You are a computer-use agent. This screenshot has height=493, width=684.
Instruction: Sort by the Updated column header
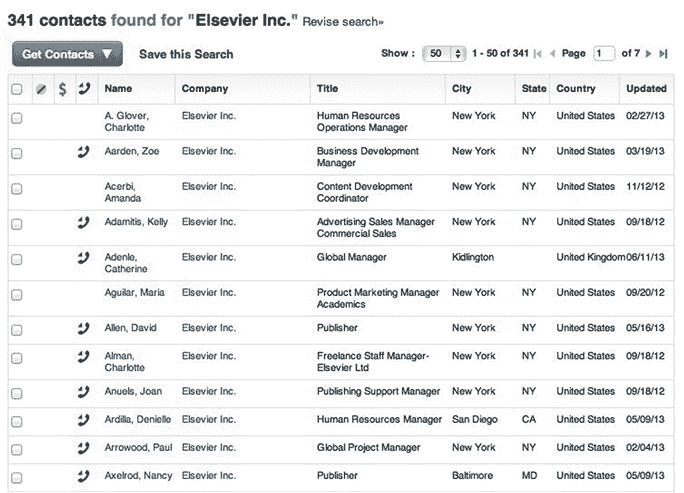click(646, 89)
